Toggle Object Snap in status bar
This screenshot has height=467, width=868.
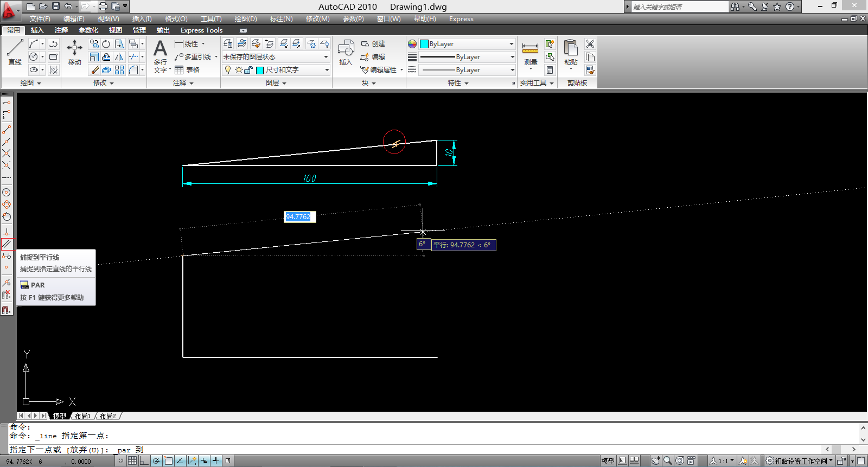coord(168,461)
